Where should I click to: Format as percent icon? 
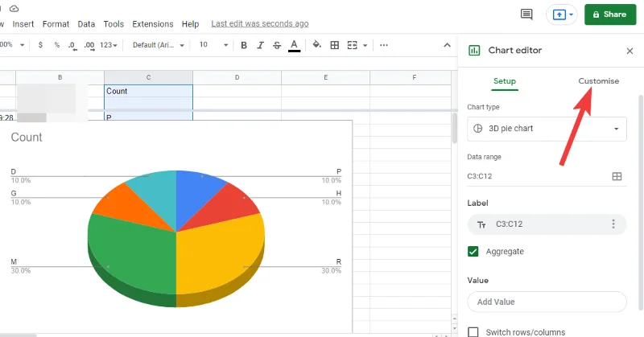56,45
